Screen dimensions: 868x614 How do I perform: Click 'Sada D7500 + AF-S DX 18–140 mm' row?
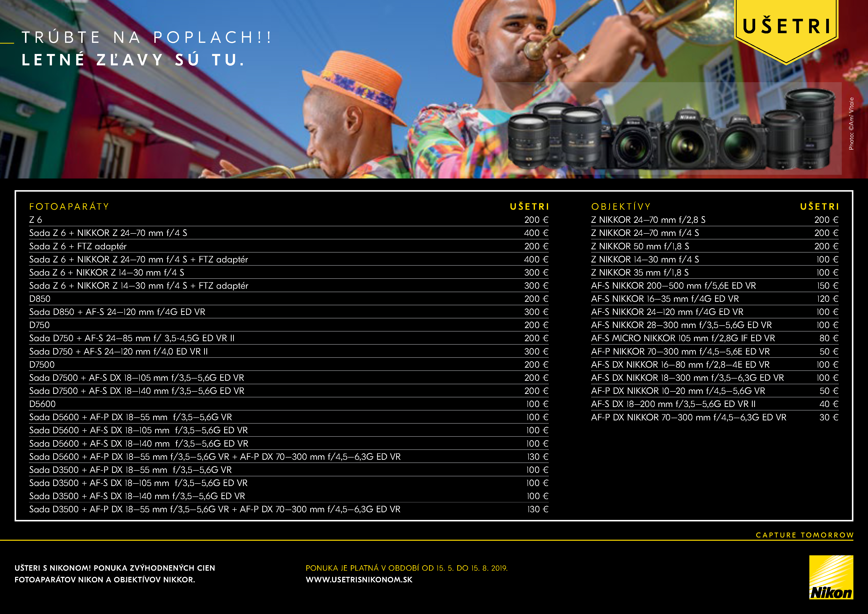click(289, 391)
